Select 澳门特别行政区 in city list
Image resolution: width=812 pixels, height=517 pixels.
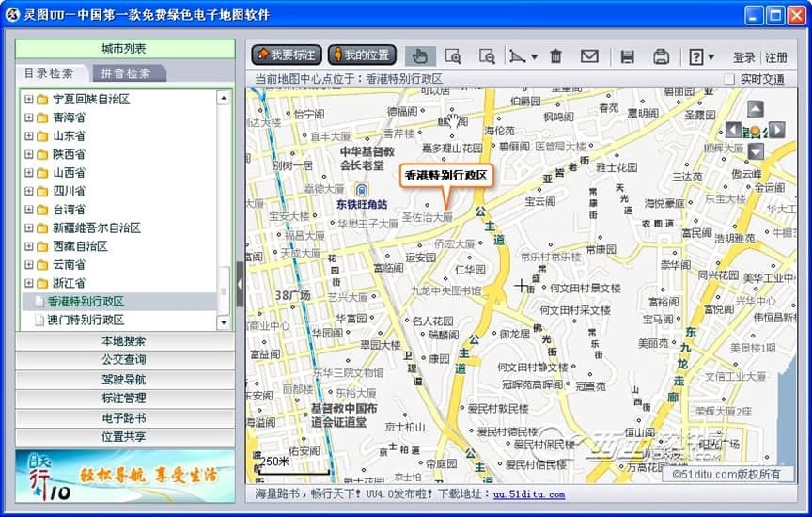[86, 320]
